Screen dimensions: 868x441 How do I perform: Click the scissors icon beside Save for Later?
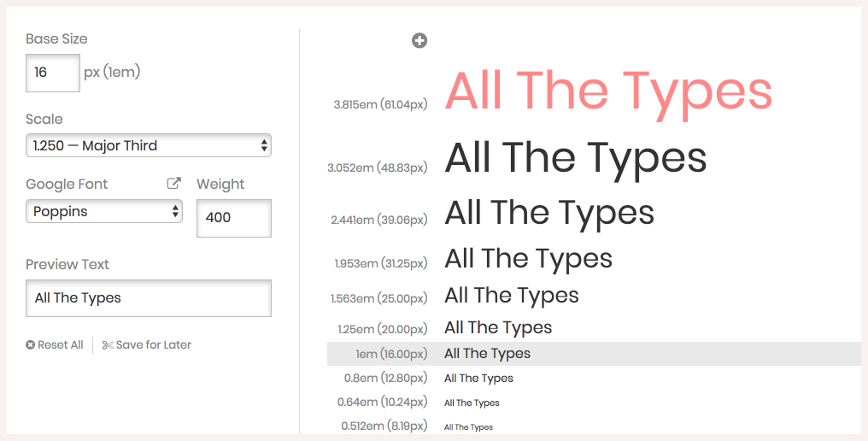pyautogui.click(x=108, y=345)
